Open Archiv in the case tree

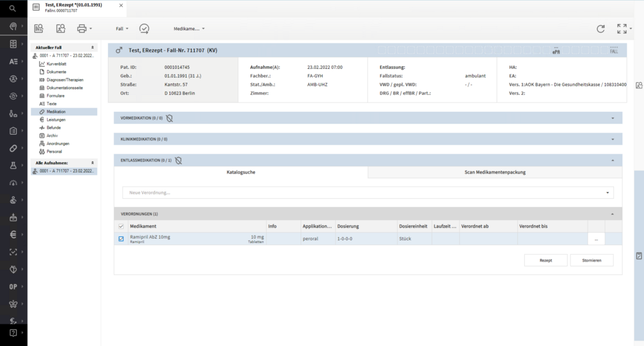coord(52,136)
